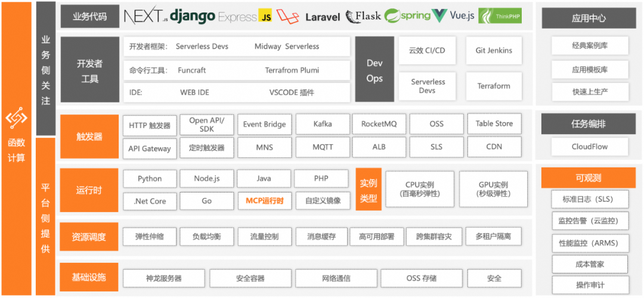Select the 开发者工具 block
Image resolution: width=644 pixels, height=298 pixels.
tap(89, 70)
